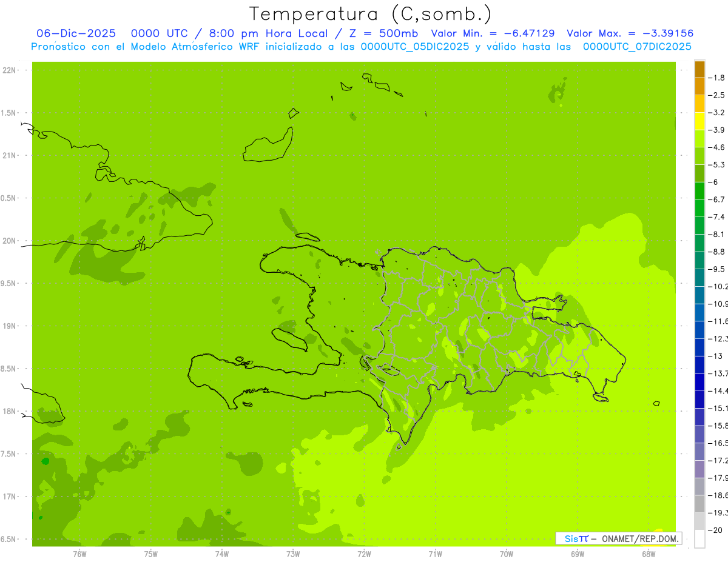Click the '76W' longitude label
Image resolution: width=728 pixels, height=562 pixels.
tap(79, 554)
